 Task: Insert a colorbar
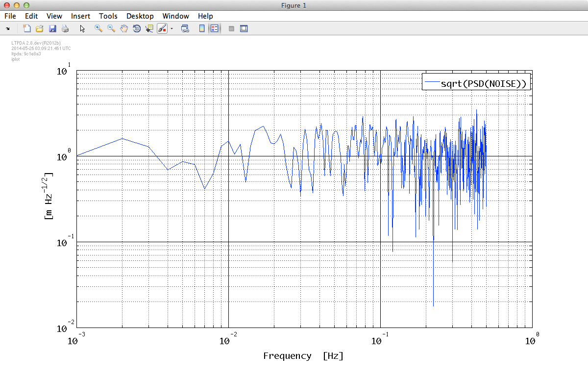click(x=202, y=28)
